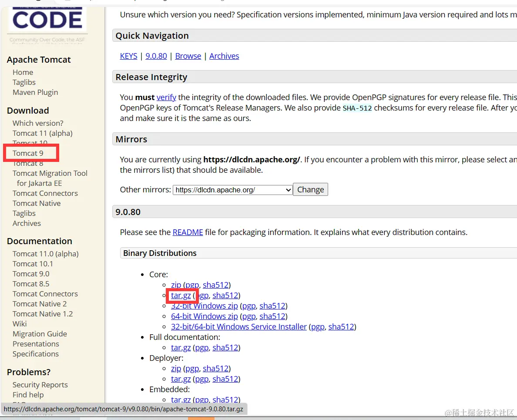The width and height of the screenshot is (517, 420).
Task: Open the README file link
Action: click(x=188, y=232)
